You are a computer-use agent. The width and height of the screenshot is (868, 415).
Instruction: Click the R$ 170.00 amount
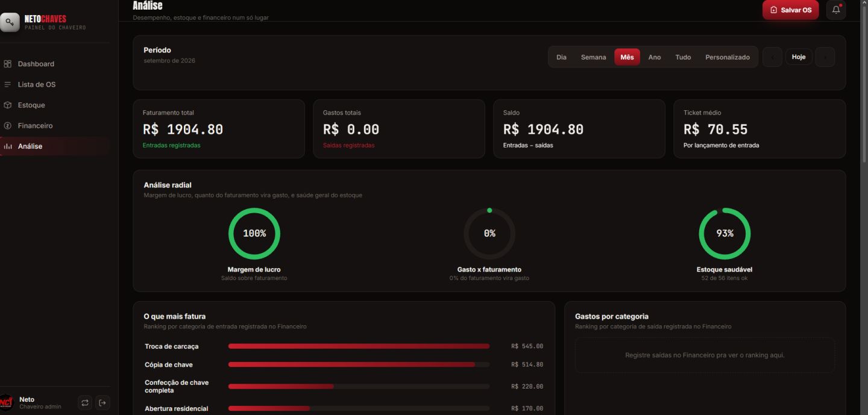pyautogui.click(x=527, y=408)
